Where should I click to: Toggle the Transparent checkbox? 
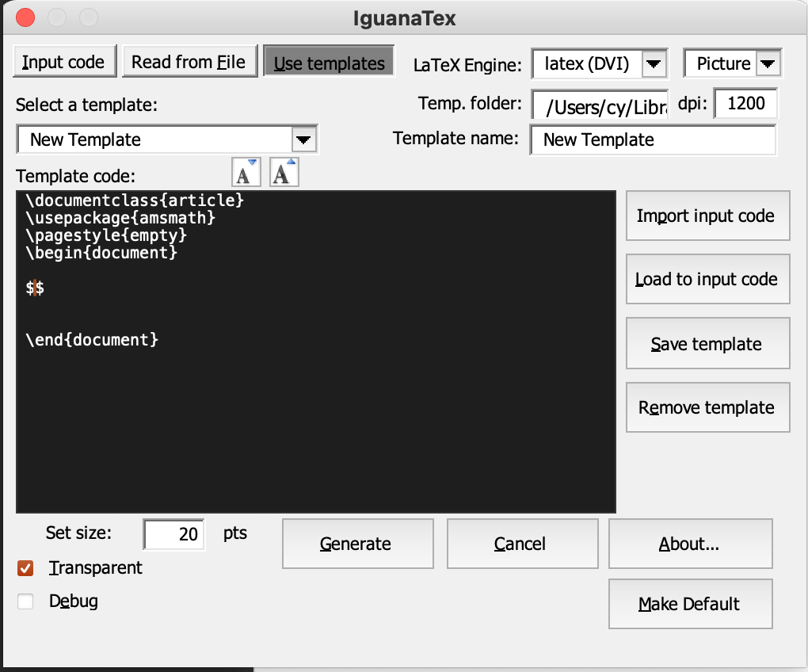coord(25,568)
